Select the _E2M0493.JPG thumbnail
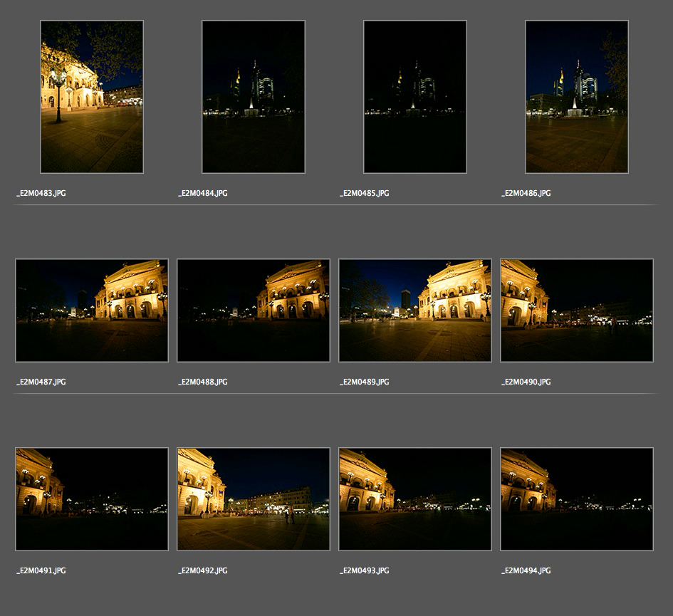This screenshot has width=673, height=616. (415, 499)
